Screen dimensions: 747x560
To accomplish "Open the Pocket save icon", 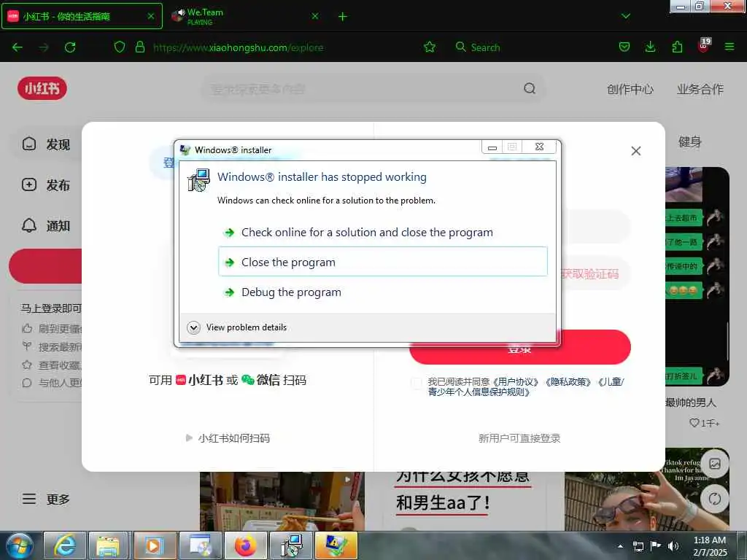I will pos(624,47).
